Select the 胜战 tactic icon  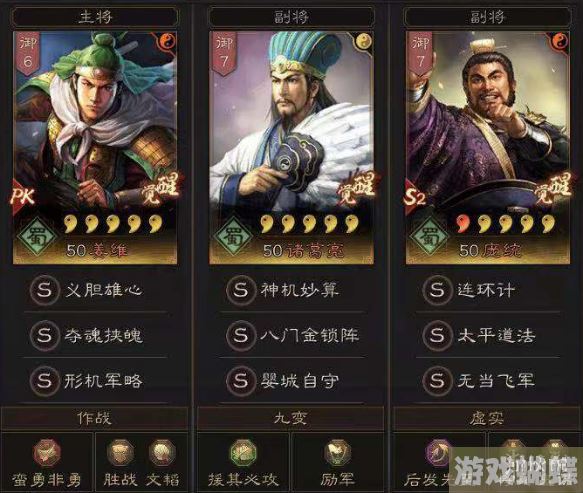(x=120, y=452)
